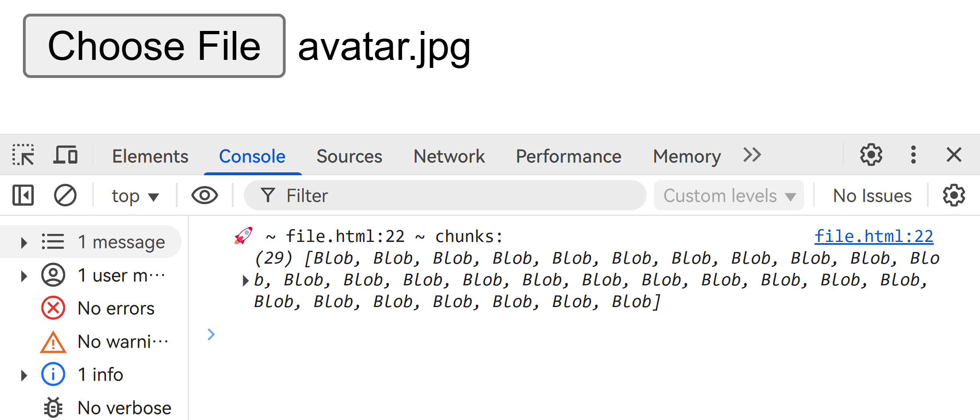Activate the inspect element picker icon
Screen dimensions: 980x420
tap(23, 155)
